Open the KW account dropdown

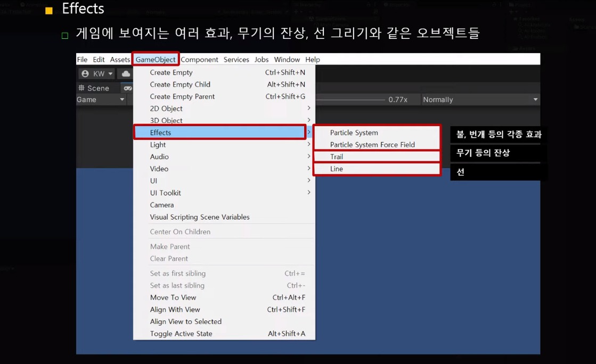click(x=97, y=74)
